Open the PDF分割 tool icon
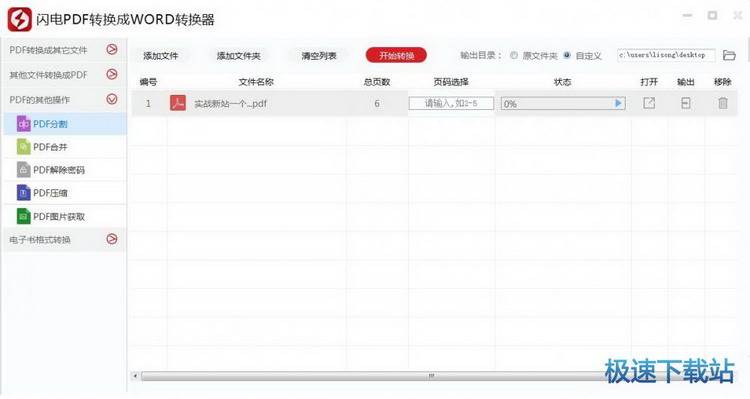Image resolution: width=750 pixels, height=399 pixels. tap(23, 124)
